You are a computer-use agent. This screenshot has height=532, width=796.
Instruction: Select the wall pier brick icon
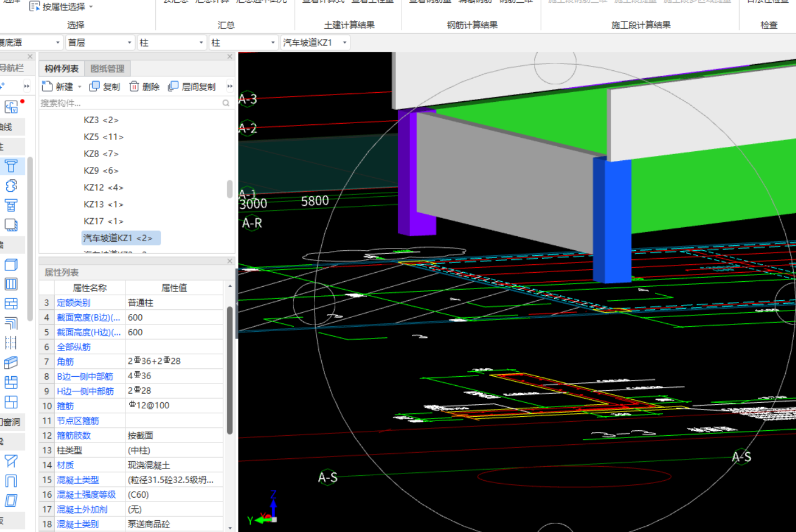point(11,382)
